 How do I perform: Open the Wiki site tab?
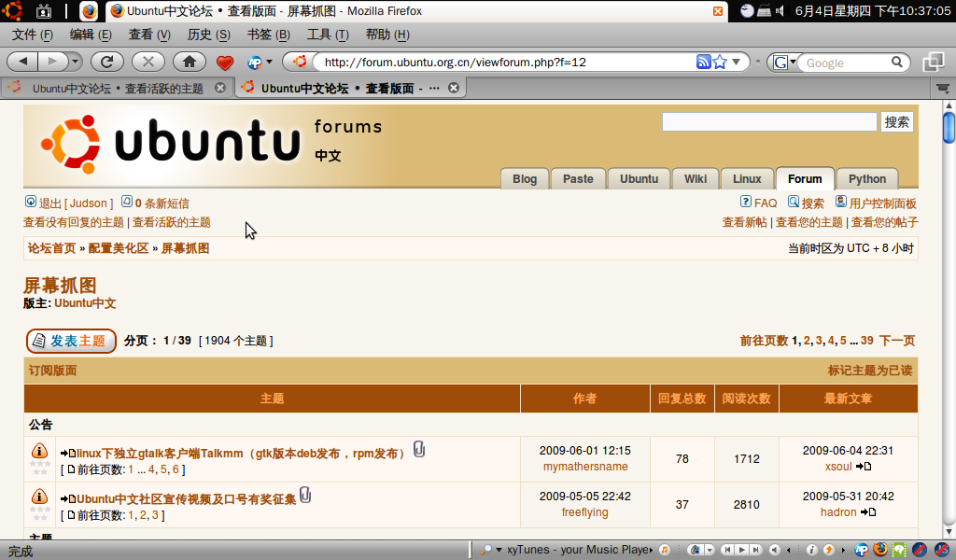(x=695, y=178)
